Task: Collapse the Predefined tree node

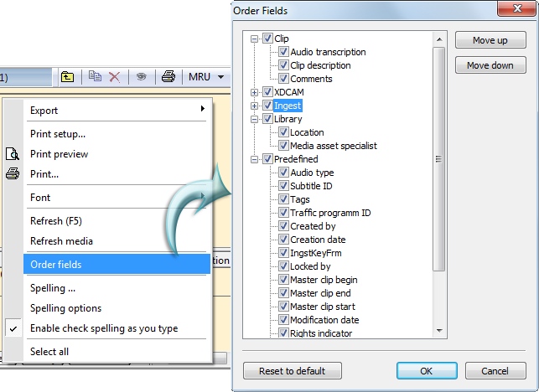Action: [x=254, y=159]
